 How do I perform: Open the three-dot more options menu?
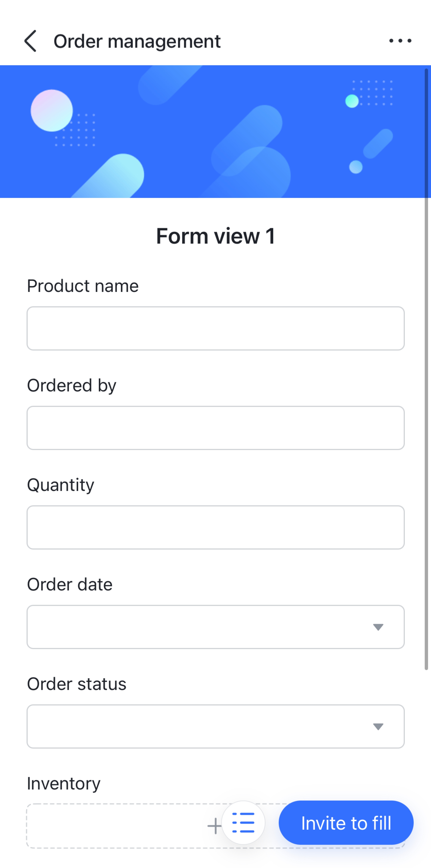click(x=400, y=41)
